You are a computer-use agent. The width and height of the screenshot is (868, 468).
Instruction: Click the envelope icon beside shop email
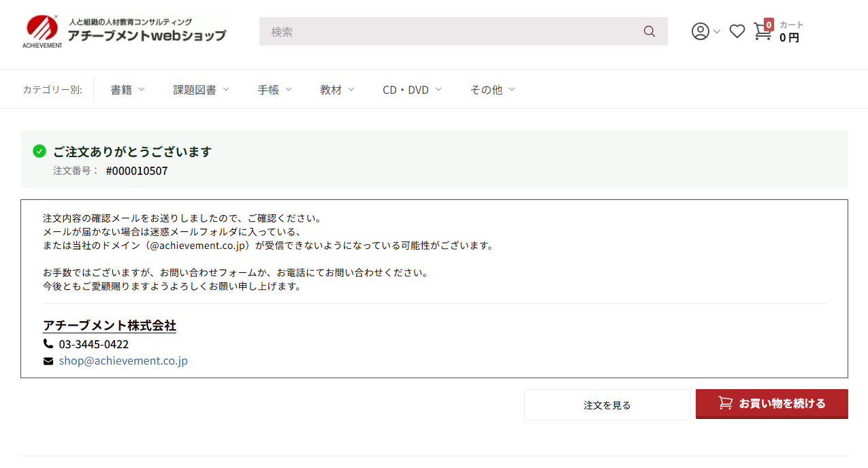click(x=48, y=361)
